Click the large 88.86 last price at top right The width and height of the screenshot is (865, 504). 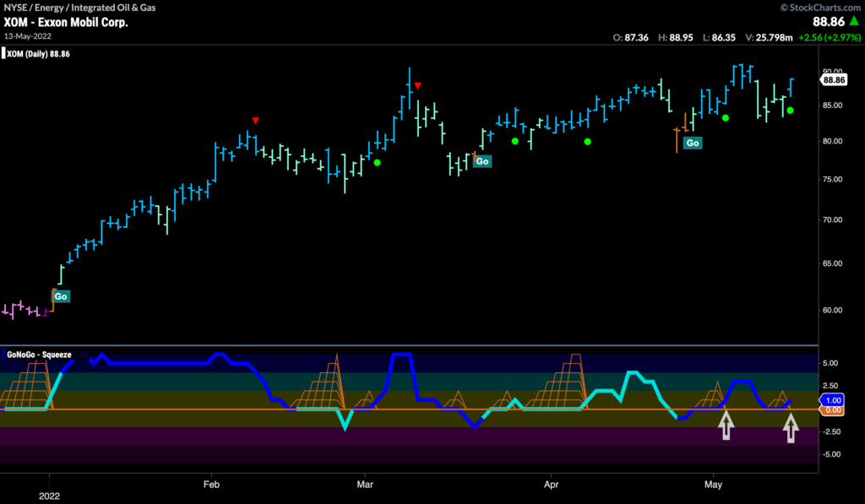click(829, 21)
